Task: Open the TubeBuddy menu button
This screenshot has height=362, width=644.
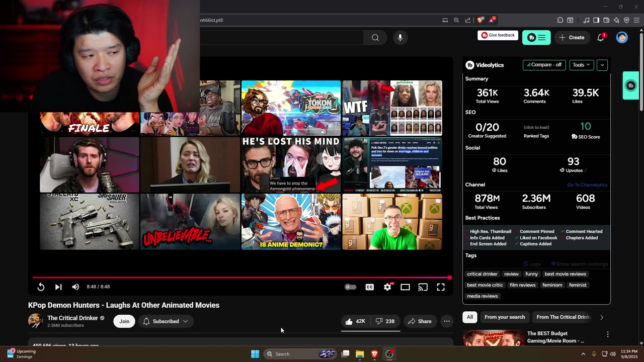Action: coord(536,37)
